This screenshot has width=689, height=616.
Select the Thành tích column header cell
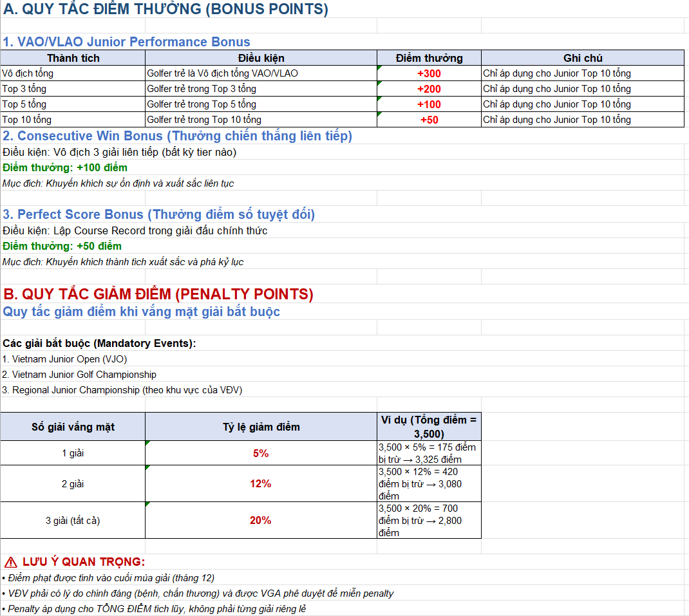coord(73,58)
